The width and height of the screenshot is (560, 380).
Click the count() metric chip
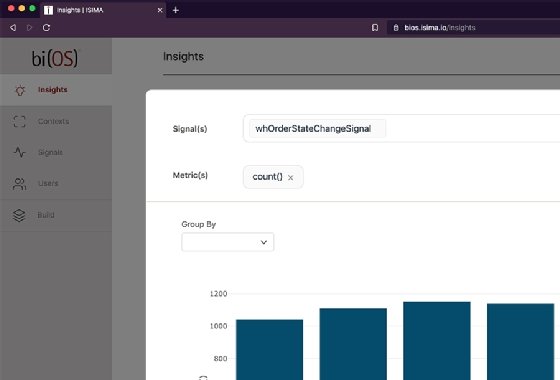[x=273, y=177]
